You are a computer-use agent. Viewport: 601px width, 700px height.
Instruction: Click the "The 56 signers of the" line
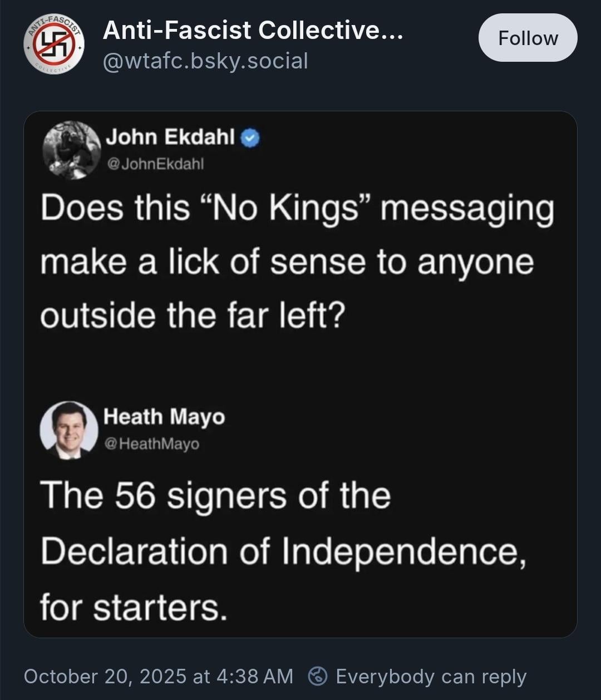215,495
